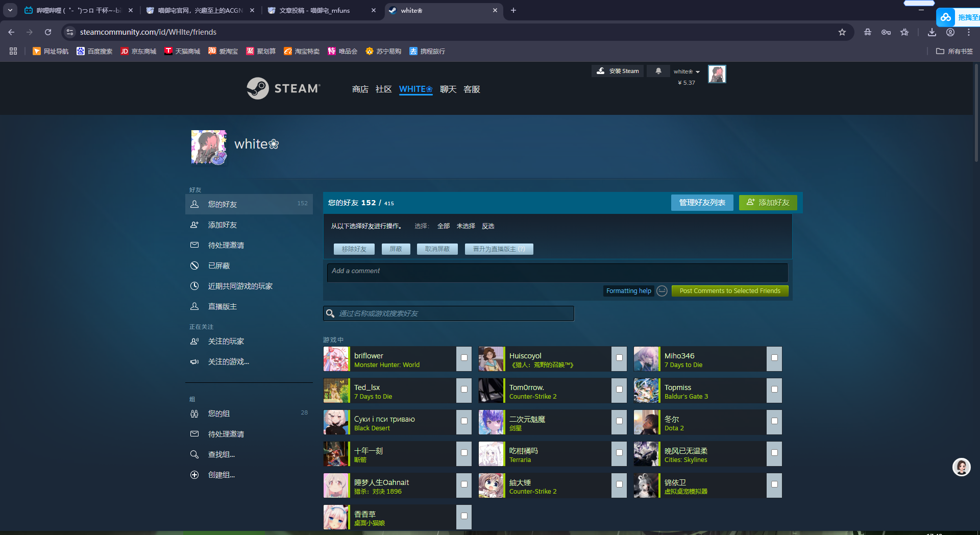Click 移除好友 button
This screenshot has height=535, width=980.
coord(354,249)
